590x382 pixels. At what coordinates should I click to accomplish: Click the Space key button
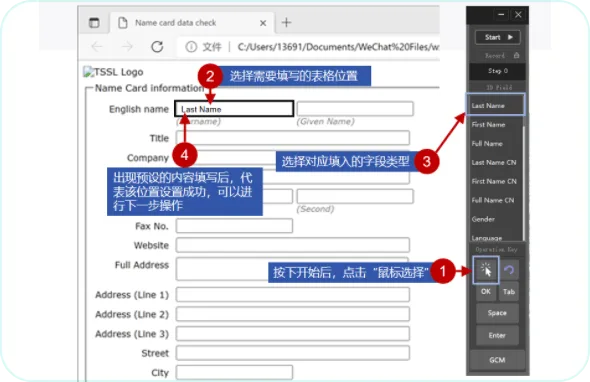click(497, 313)
